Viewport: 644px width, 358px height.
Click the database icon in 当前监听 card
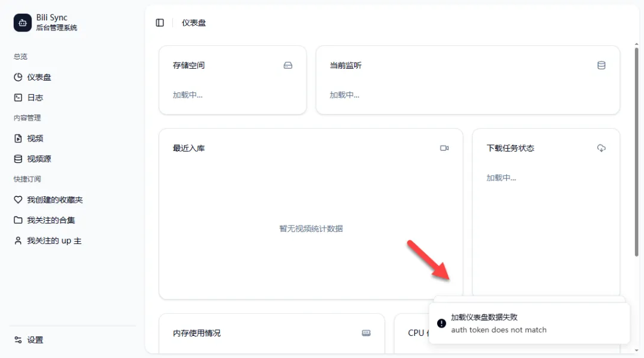pyautogui.click(x=601, y=66)
